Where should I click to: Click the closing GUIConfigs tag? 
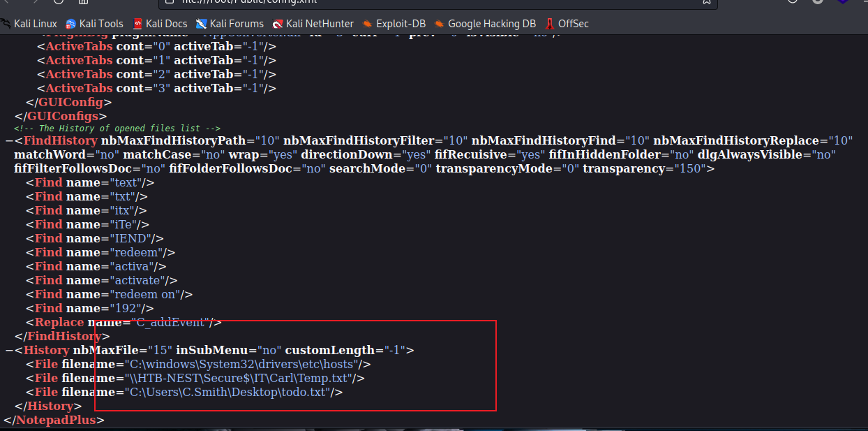coord(61,116)
